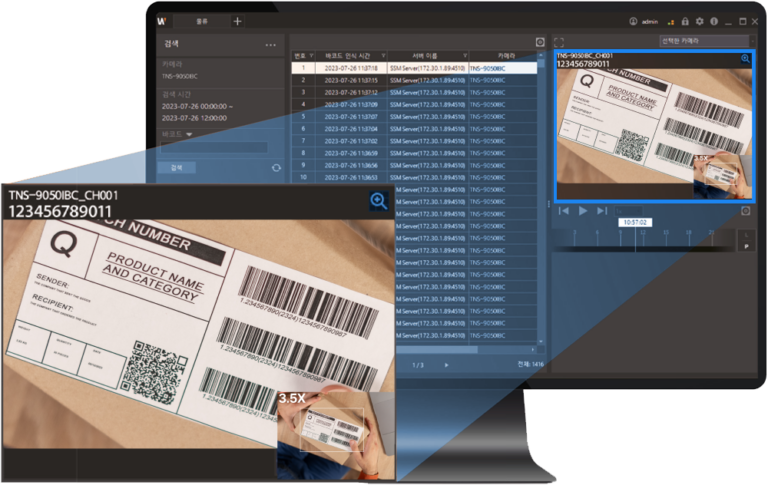Select the result row at 2023-07-26 11:37:15
Image resolution: width=768 pixels, height=485 pixels.
pos(414,80)
